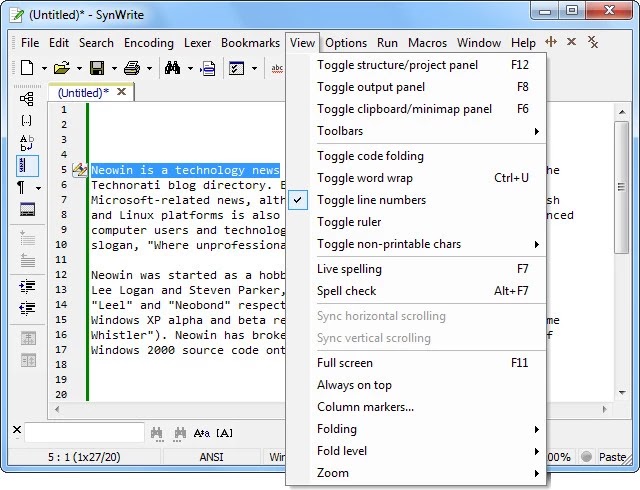Click the New file icon
The height and width of the screenshot is (490, 640).
[27, 68]
